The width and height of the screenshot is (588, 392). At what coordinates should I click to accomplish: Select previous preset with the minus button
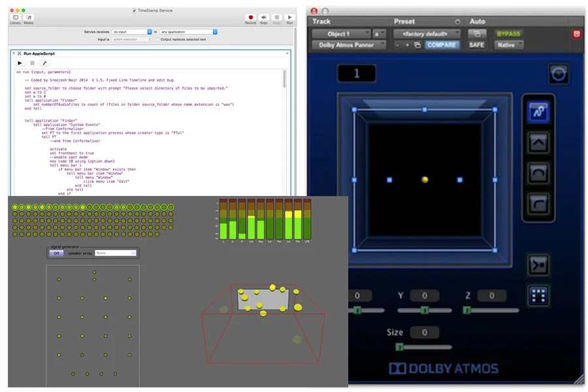(397, 45)
